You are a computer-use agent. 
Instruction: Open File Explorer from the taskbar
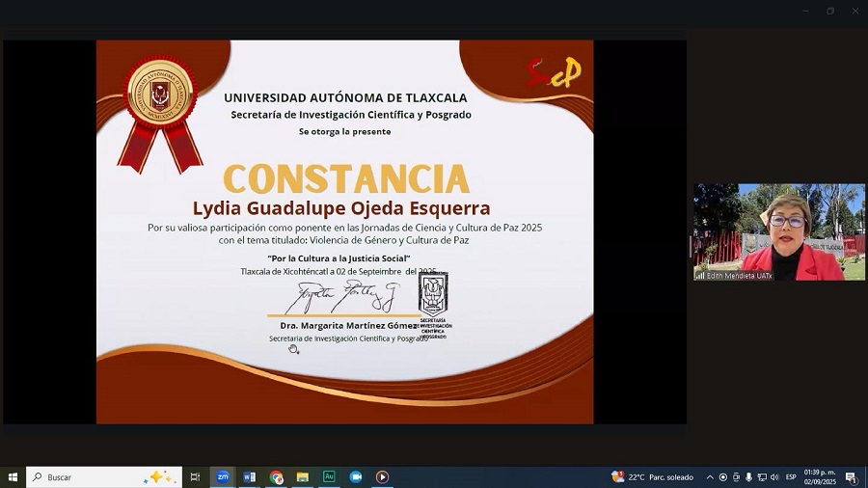tap(302, 477)
